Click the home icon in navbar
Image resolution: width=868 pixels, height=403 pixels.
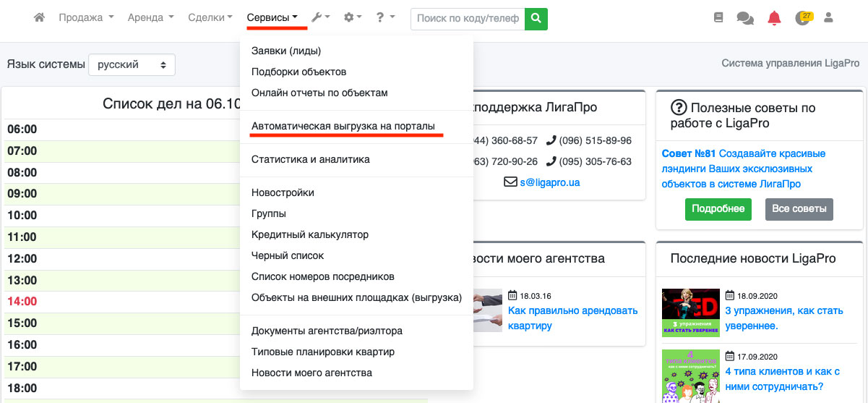(39, 17)
